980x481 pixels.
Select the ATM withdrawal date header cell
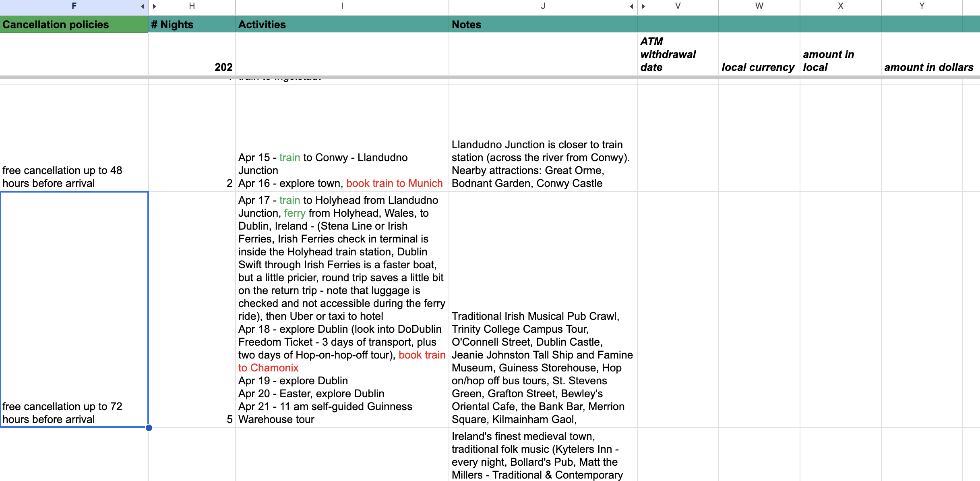(678, 54)
